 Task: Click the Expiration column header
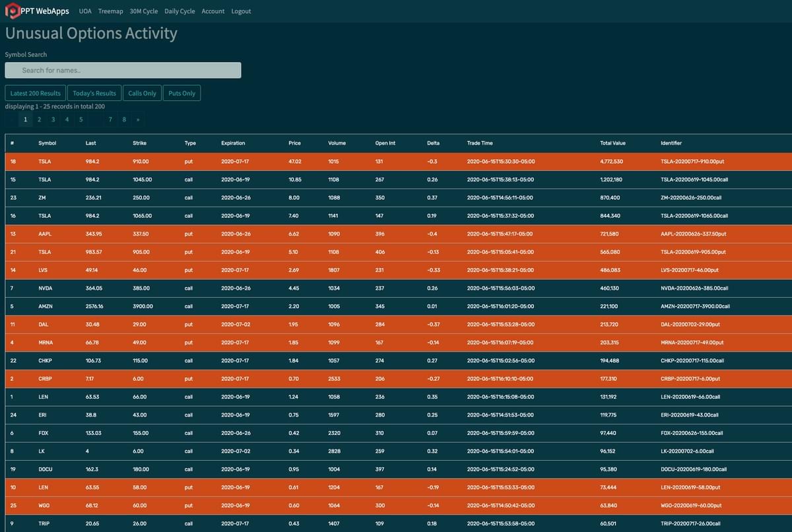pyautogui.click(x=233, y=143)
